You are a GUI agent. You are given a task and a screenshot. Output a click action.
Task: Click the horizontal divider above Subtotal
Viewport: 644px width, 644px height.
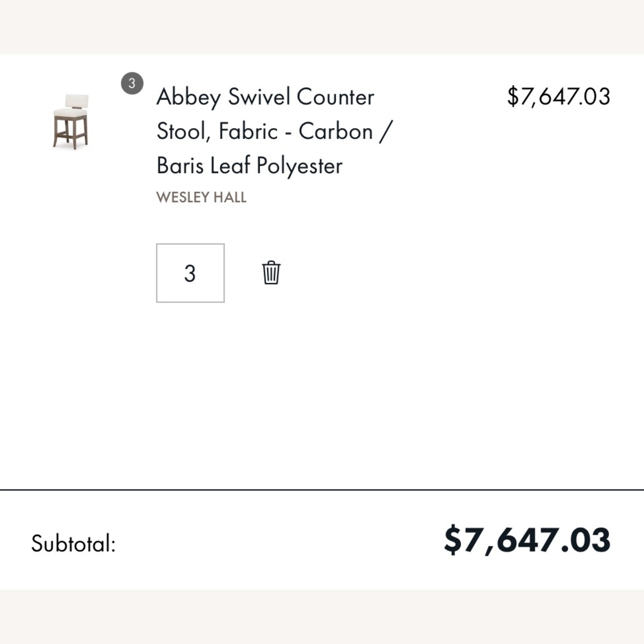tap(322, 489)
